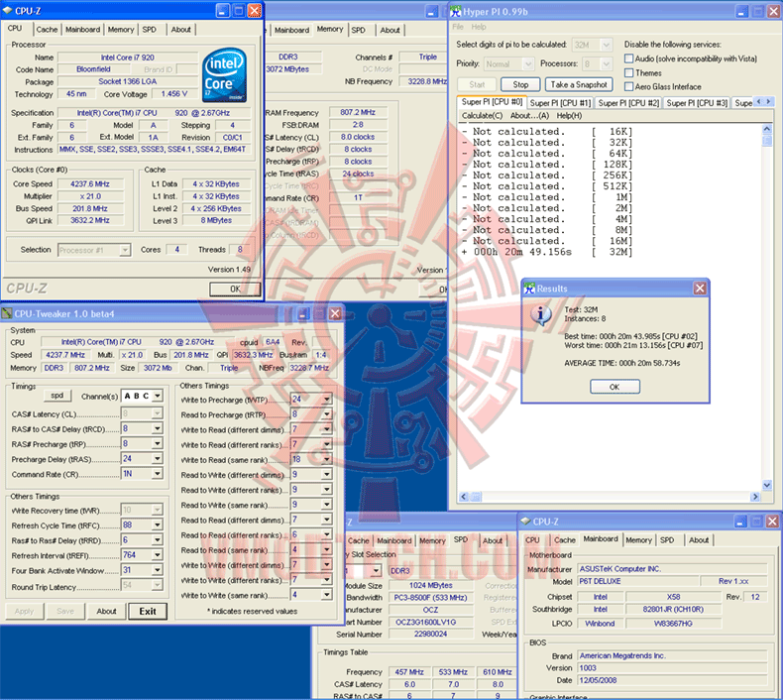Click the Exit button in CPU-Tweaker
Screen dimensions: 783x700
tap(148, 611)
